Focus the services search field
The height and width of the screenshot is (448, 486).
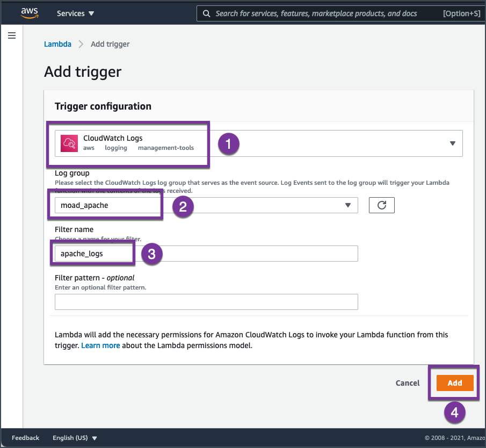click(x=341, y=13)
